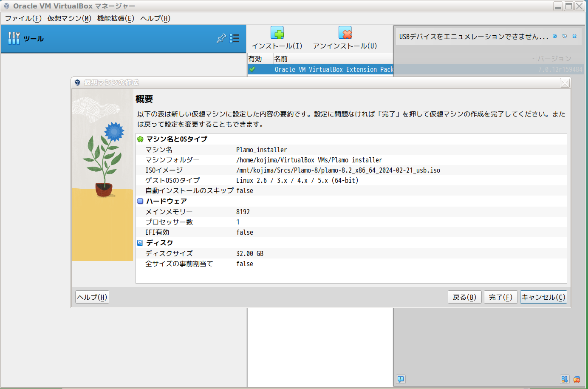Viewport: 588px width, 389px height.
Task: Click version 7.0.12r159484 cell
Action: 560,69
